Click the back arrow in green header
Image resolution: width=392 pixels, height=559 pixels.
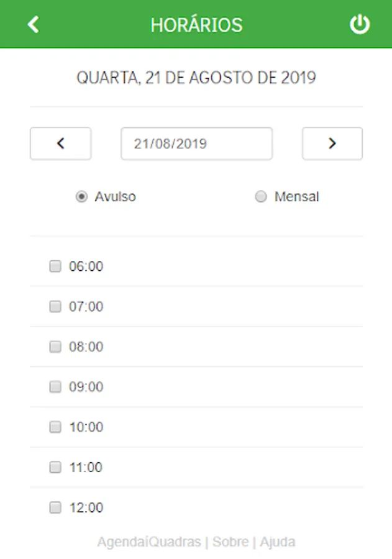(33, 25)
